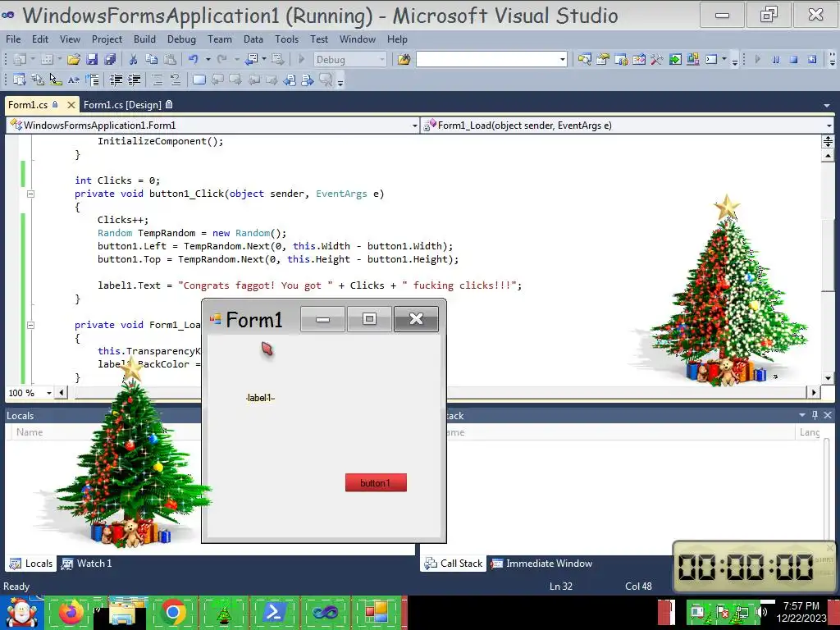Stop debugging with the stop icon
840x630 pixels.
(794, 59)
